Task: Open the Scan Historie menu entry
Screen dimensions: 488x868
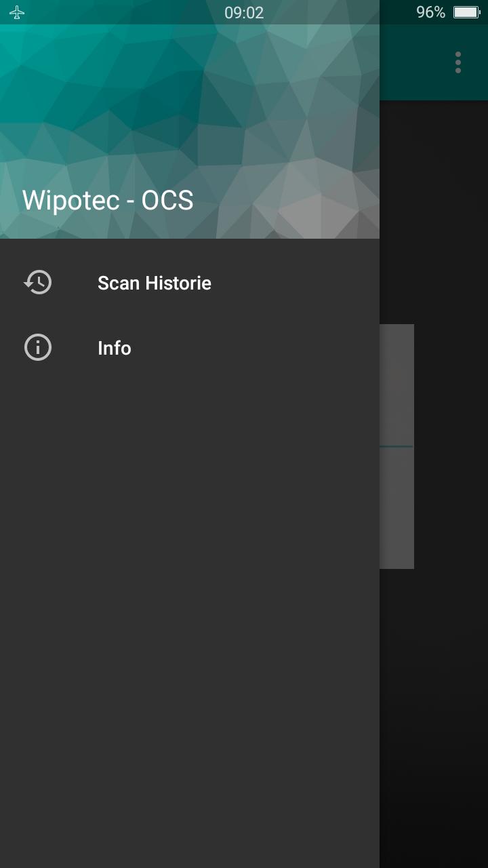Action: pos(190,283)
